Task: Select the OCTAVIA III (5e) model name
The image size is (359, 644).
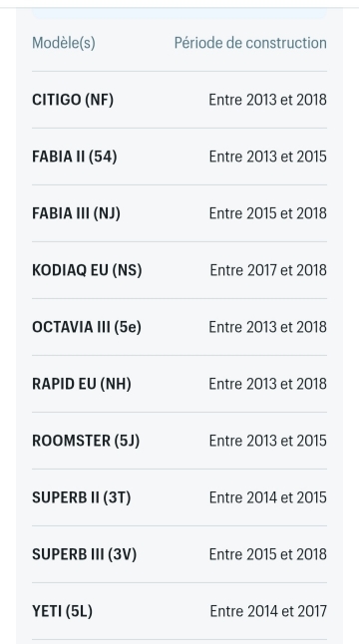Action: 86,327
